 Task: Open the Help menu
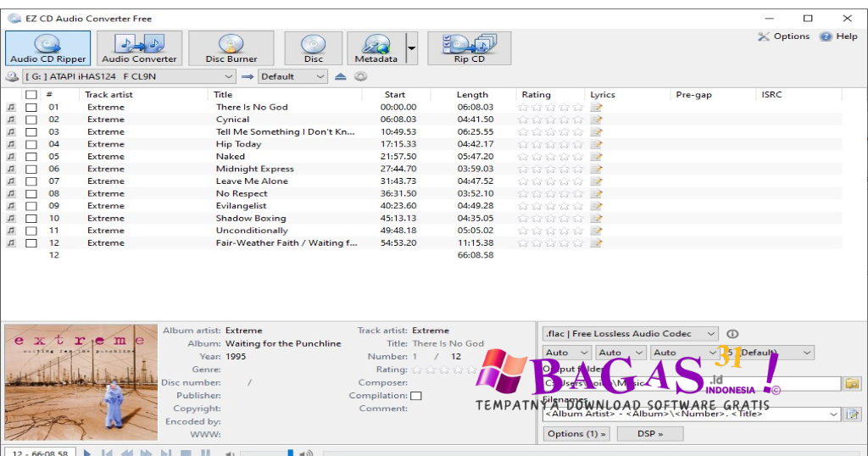[x=839, y=36]
